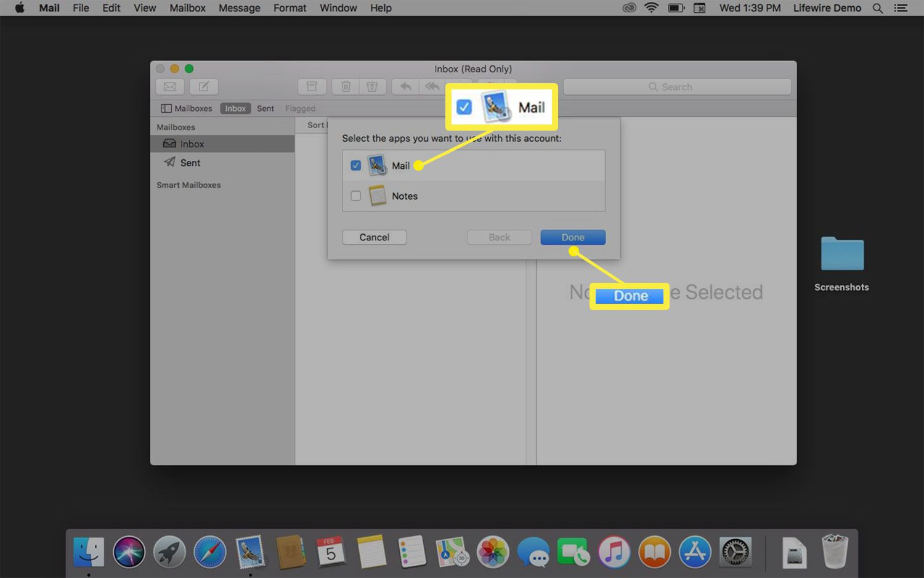Click the Back button in dialog
Screen dimensions: 924x578
(500, 237)
